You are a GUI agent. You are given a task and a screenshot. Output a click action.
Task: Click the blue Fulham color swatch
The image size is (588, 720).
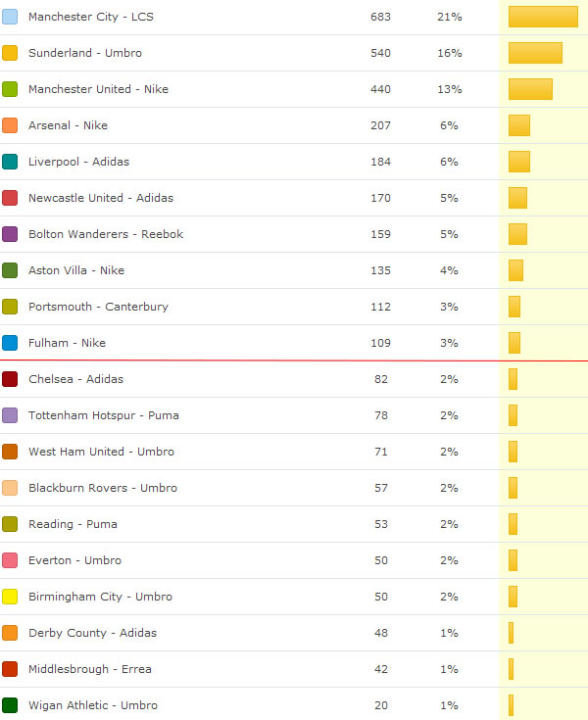coord(10,343)
